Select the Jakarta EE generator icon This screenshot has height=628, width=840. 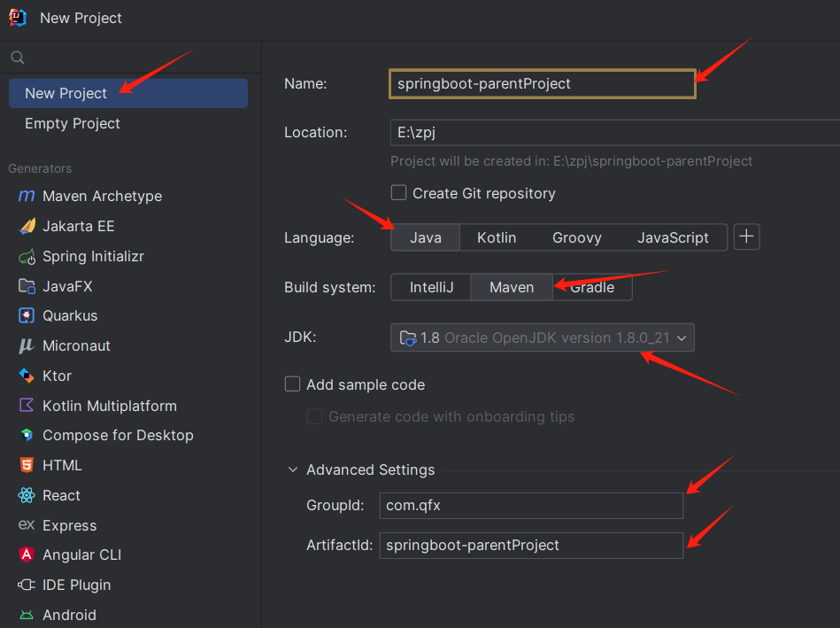(27, 226)
